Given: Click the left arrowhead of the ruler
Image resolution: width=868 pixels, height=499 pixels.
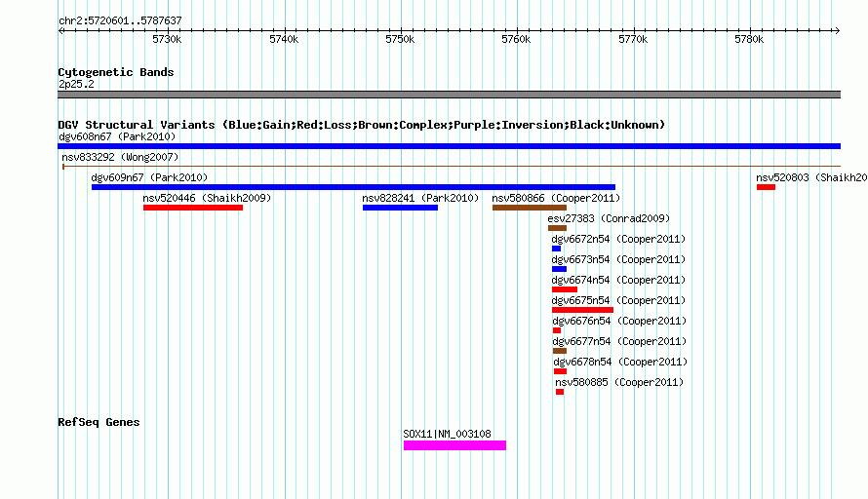Looking at the screenshot, I should [x=60, y=31].
